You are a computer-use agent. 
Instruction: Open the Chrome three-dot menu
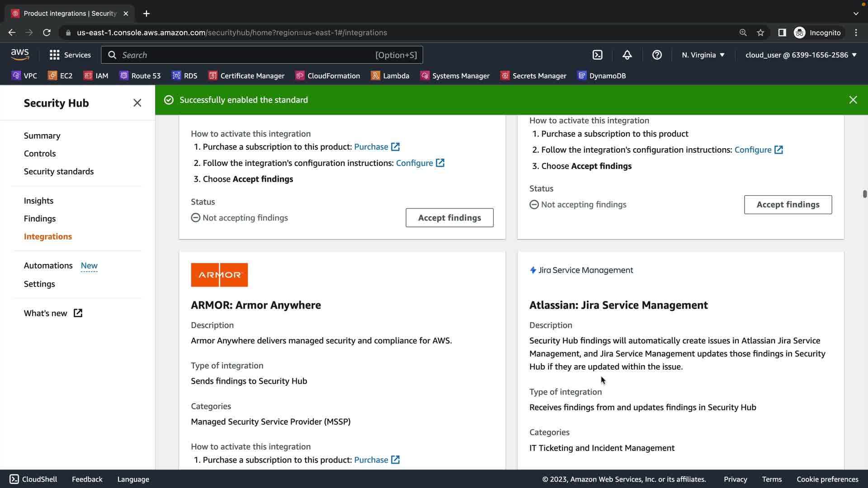pyautogui.click(x=856, y=33)
